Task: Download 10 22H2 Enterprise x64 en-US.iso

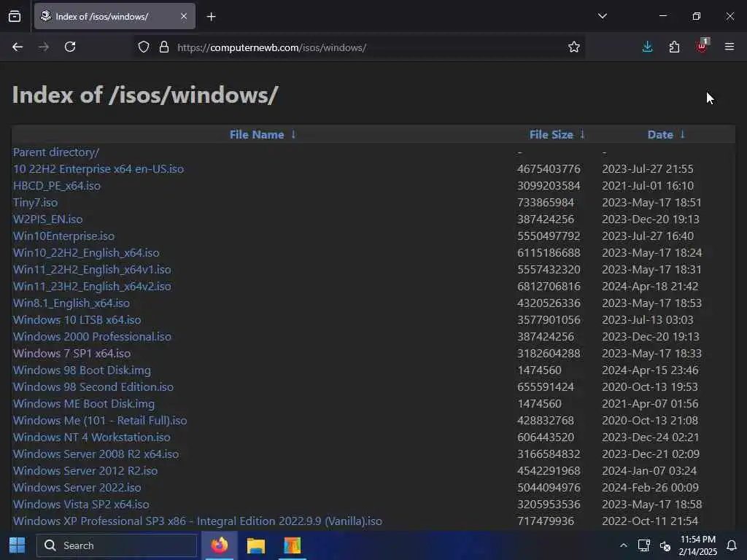Action: point(98,169)
